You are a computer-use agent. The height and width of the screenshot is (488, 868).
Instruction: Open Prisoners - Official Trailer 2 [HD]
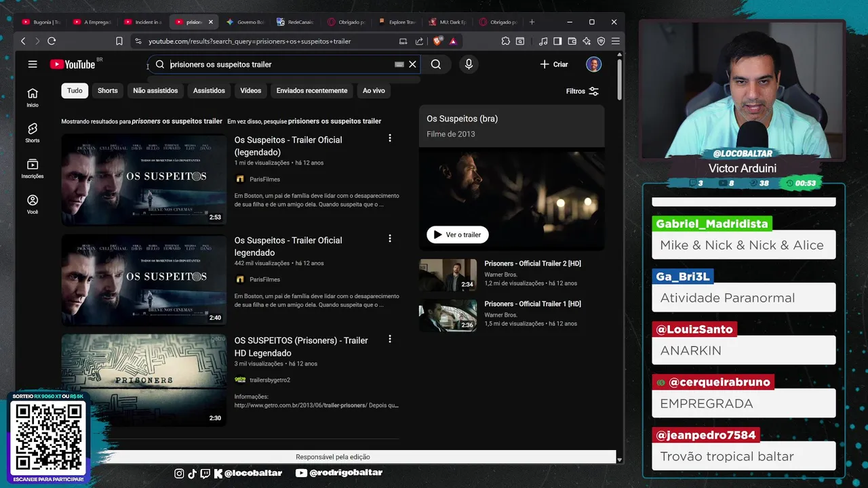click(532, 264)
